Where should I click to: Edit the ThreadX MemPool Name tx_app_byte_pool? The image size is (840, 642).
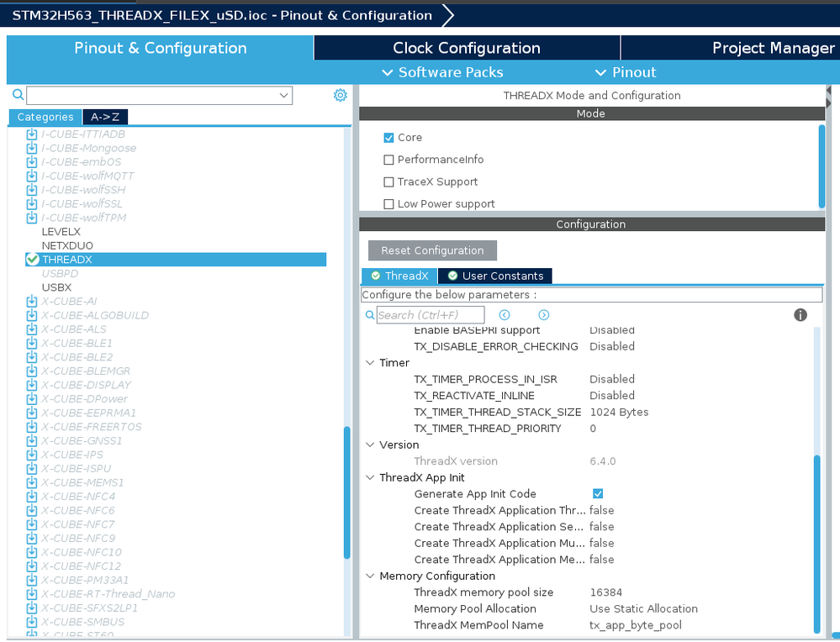click(x=636, y=625)
